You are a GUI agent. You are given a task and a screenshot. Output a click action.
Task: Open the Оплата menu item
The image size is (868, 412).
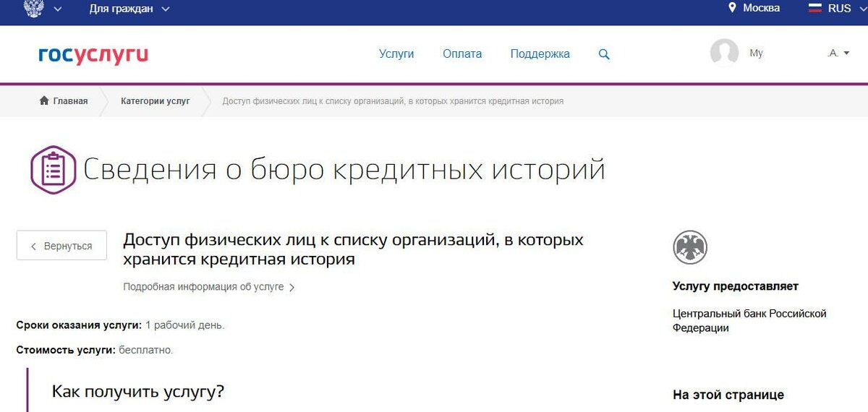pyautogui.click(x=462, y=53)
